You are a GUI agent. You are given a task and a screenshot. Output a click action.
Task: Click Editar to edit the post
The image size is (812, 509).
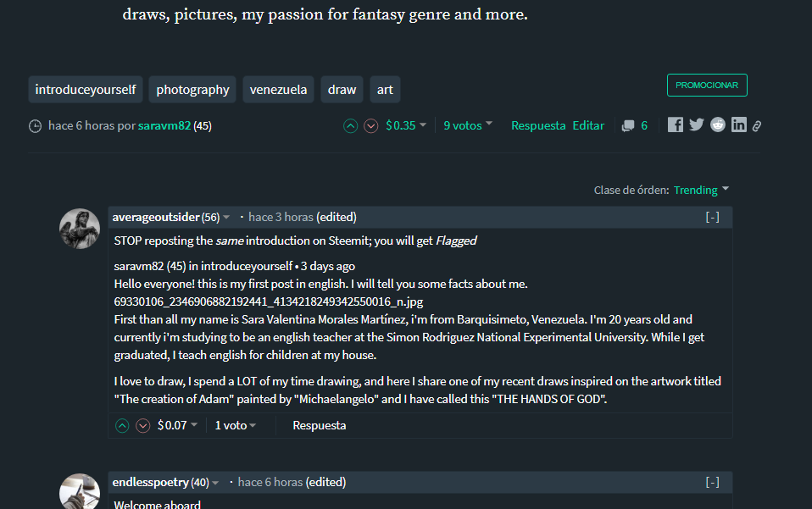pos(588,125)
